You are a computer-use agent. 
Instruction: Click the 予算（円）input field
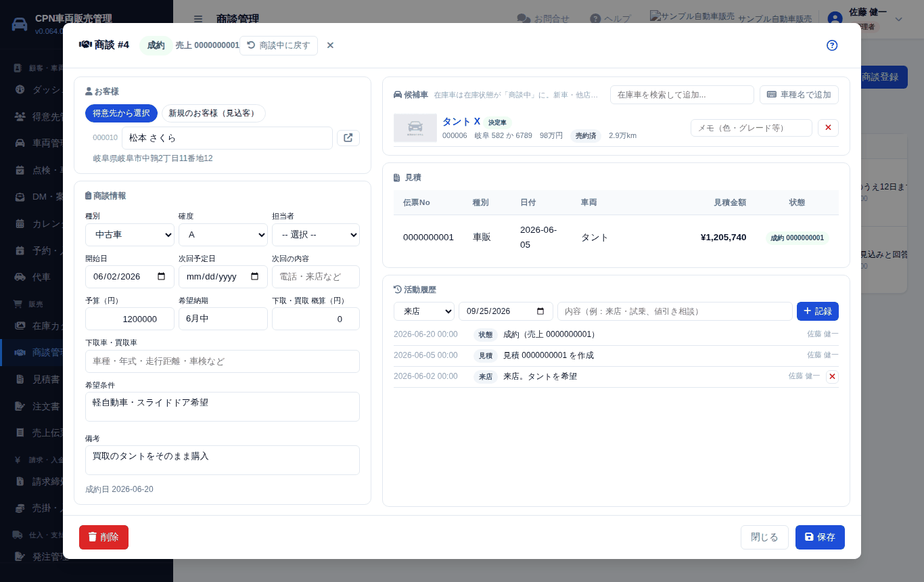coord(130,319)
